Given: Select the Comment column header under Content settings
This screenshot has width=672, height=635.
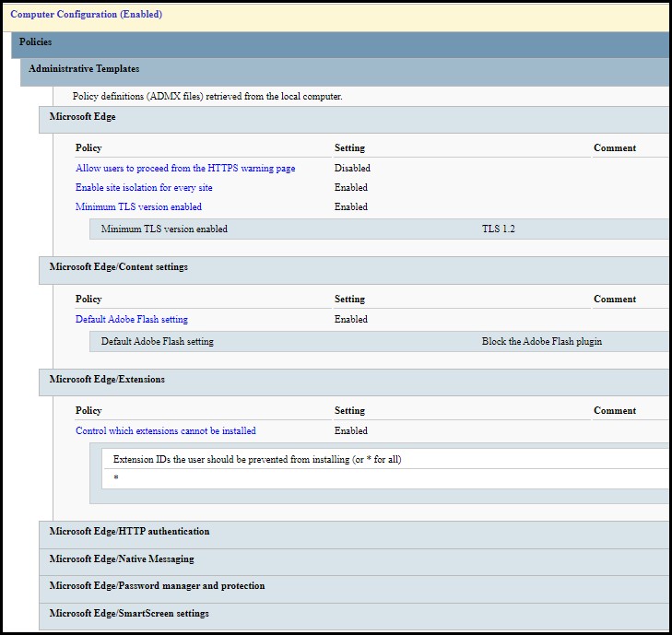Looking at the screenshot, I should (615, 300).
